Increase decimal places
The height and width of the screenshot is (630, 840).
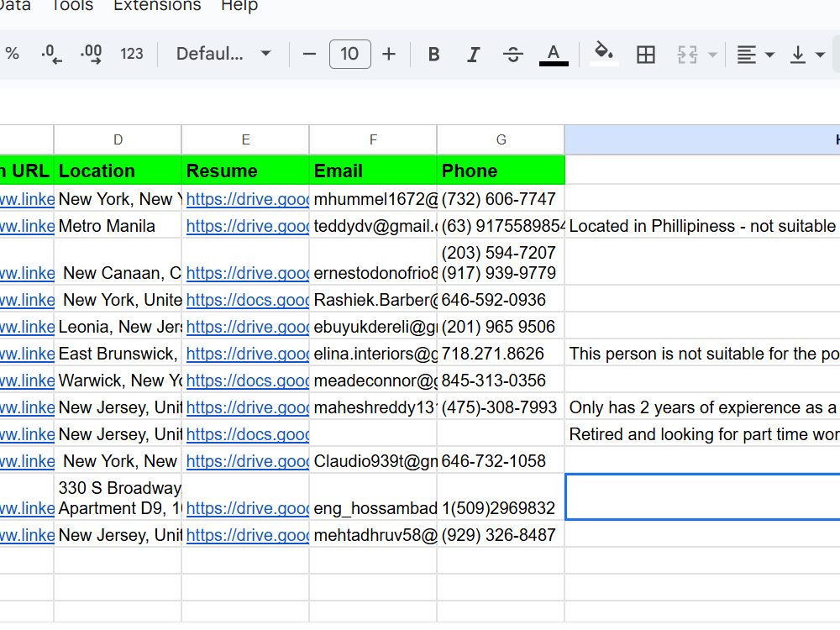(x=91, y=54)
